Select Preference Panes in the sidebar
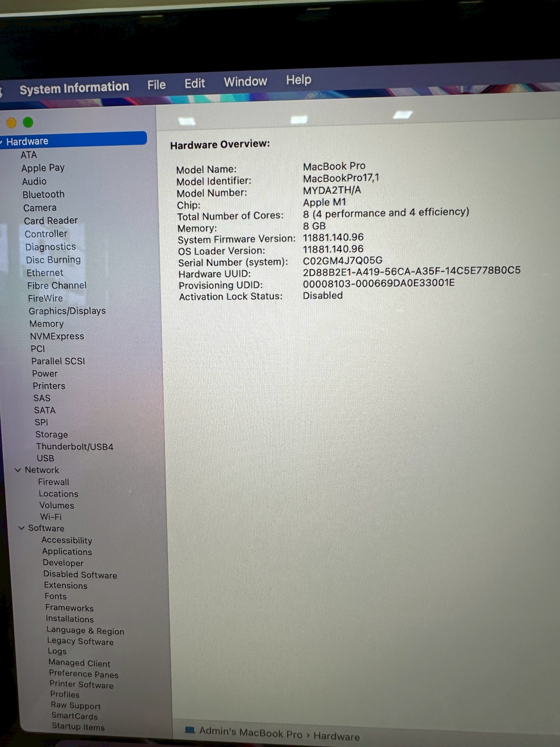This screenshot has height=747, width=560. (x=83, y=674)
